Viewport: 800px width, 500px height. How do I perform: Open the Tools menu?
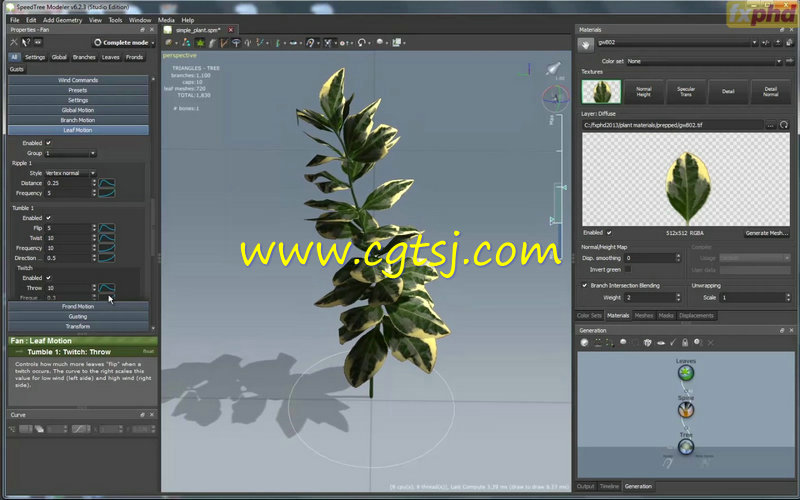pos(115,20)
